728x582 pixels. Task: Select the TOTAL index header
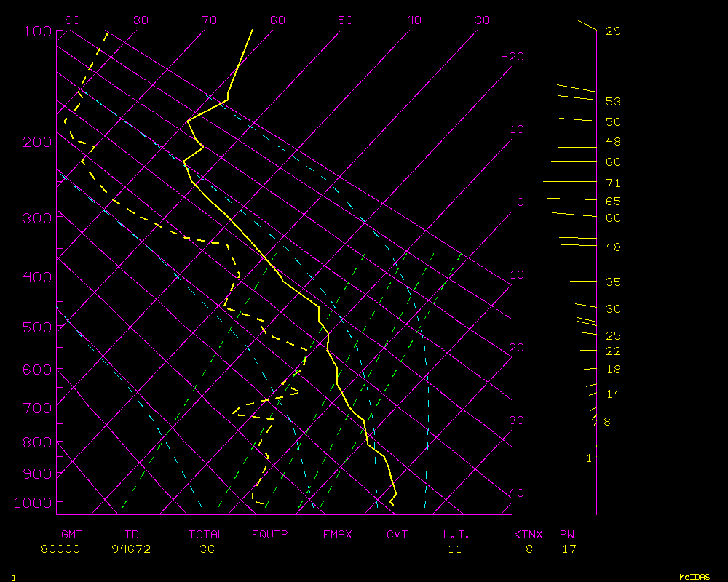coord(206,535)
